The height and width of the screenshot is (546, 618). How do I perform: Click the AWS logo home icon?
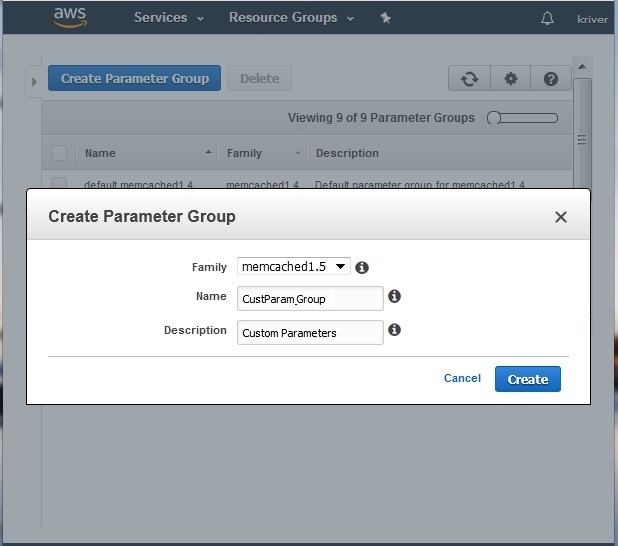[70, 18]
